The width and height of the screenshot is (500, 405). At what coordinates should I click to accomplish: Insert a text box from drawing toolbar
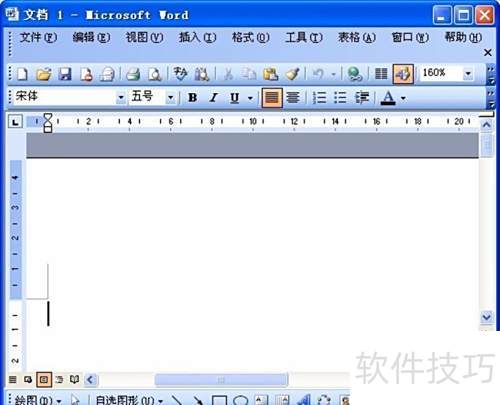[262, 399]
